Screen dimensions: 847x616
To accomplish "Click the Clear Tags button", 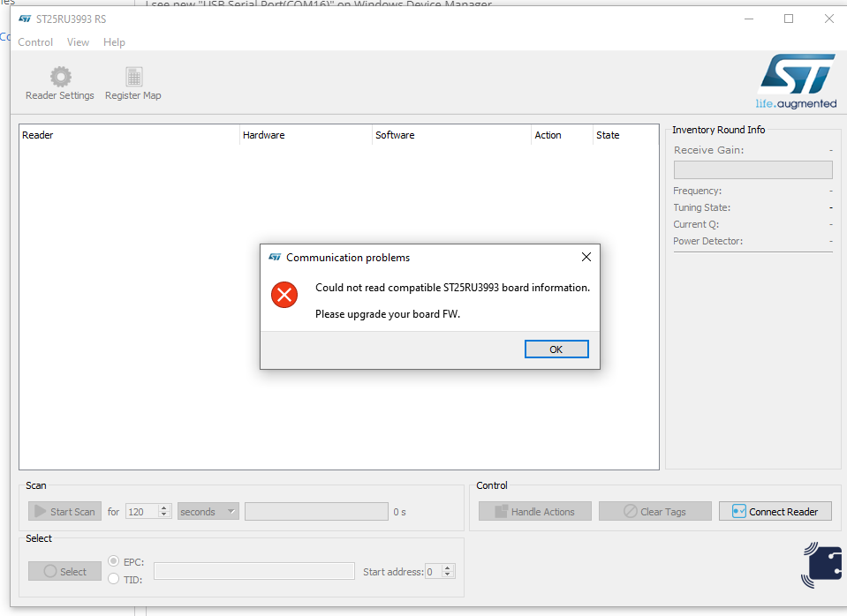I will tap(654, 511).
